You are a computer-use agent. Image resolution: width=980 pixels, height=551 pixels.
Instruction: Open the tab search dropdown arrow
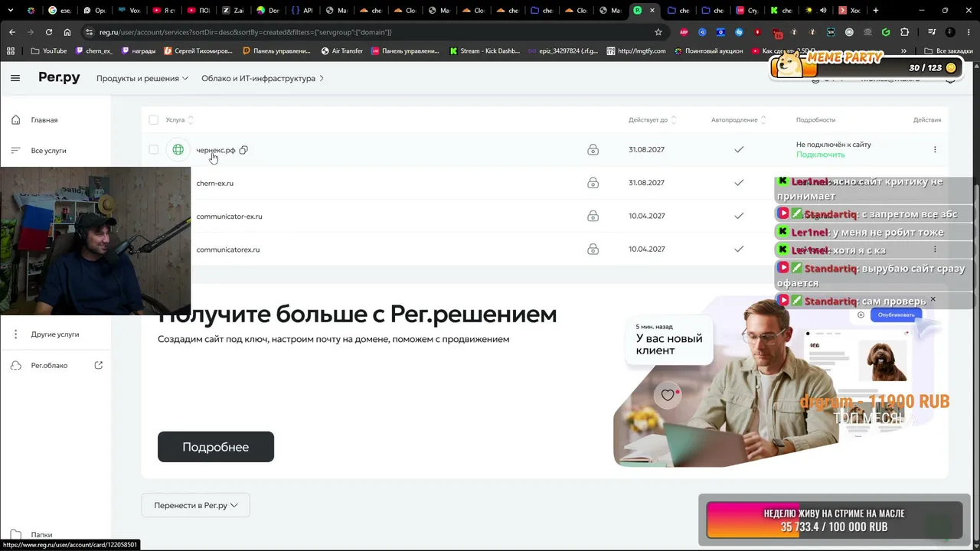11,11
